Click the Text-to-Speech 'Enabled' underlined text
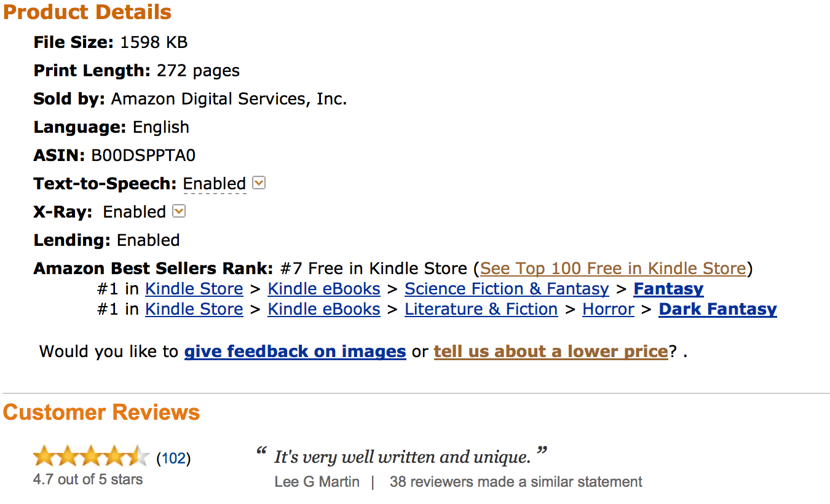This screenshot has width=830, height=504. click(x=215, y=184)
